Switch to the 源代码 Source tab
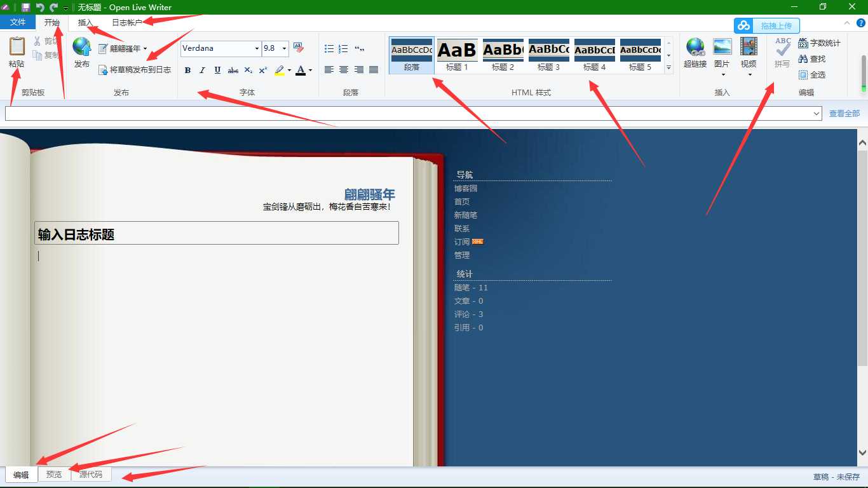 click(x=91, y=474)
